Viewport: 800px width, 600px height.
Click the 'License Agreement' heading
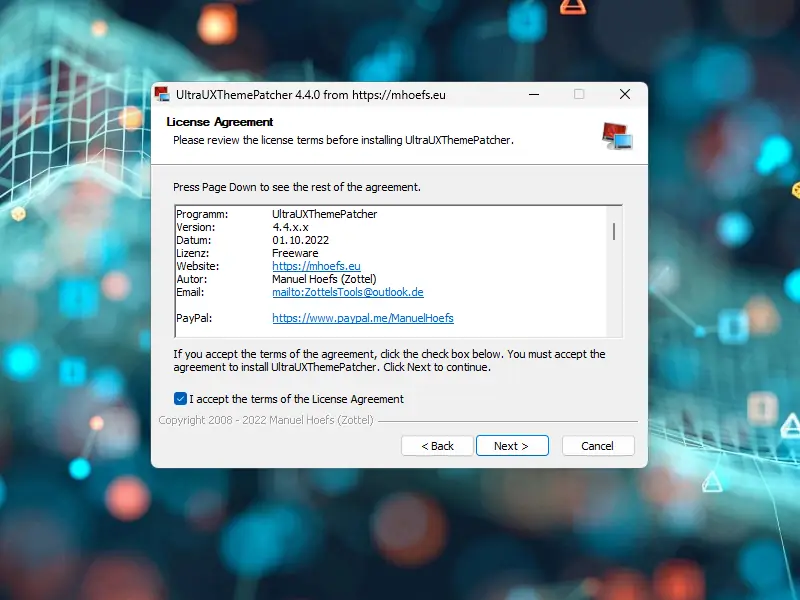click(x=219, y=122)
